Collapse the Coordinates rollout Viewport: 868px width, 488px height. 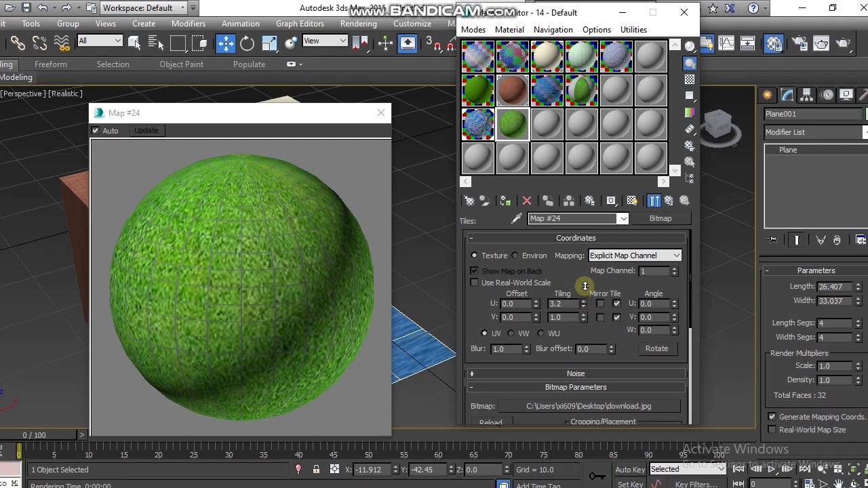(576, 238)
